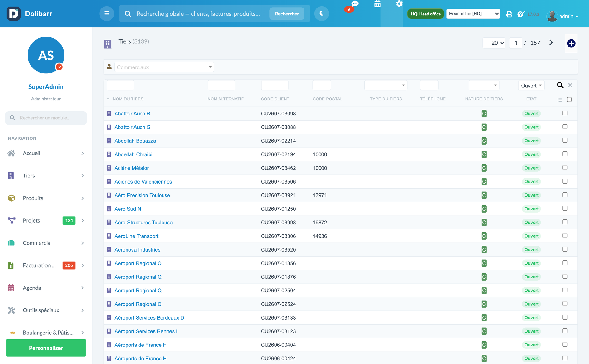Toggle the hamburger menu button
This screenshot has width=589, height=364.
(x=107, y=14)
